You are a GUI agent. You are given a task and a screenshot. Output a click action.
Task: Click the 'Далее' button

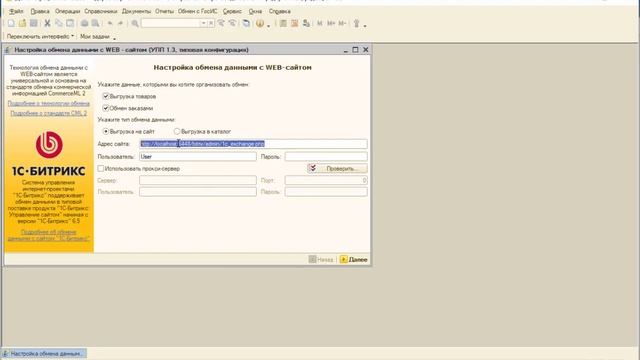353,259
